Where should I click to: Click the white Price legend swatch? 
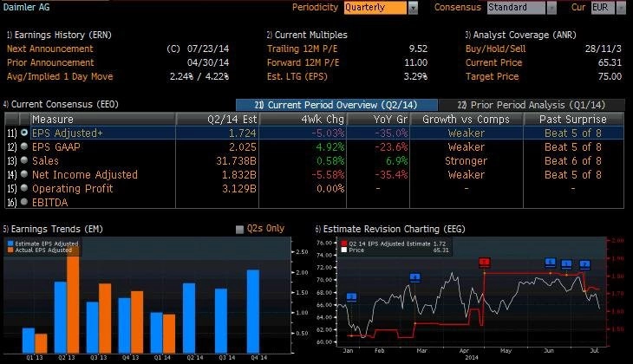344,250
